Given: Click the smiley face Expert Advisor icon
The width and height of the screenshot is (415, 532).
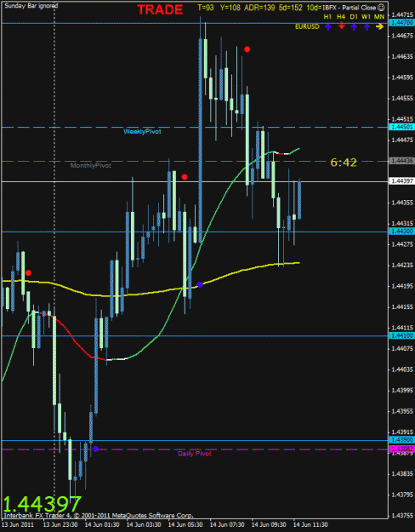Looking at the screenshot, I should 382,8.
